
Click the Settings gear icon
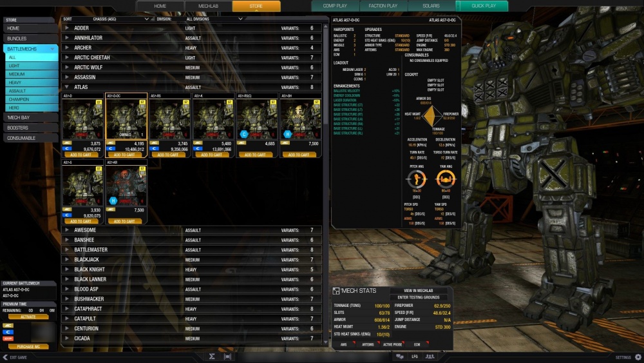(638, 357)
